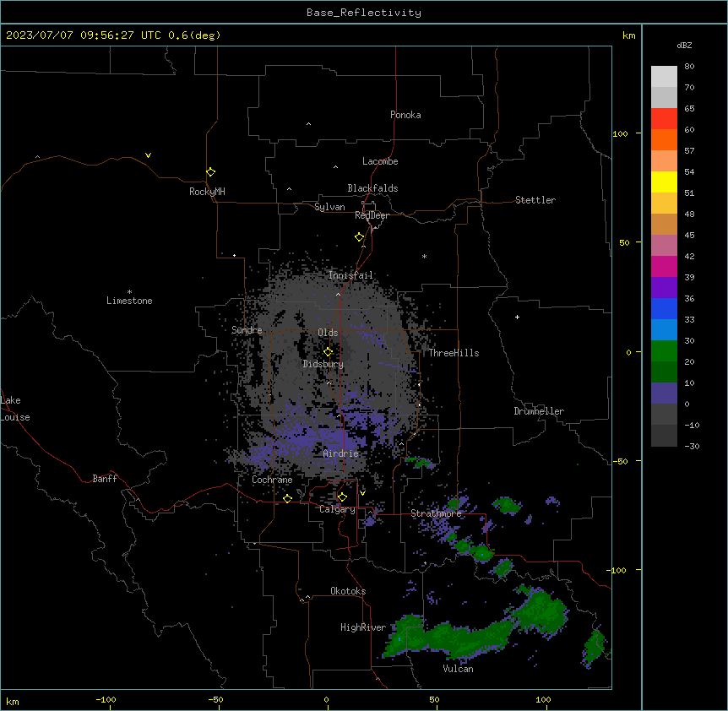Select the red 60-65 dBZ legend swatch

coord(664,119)
